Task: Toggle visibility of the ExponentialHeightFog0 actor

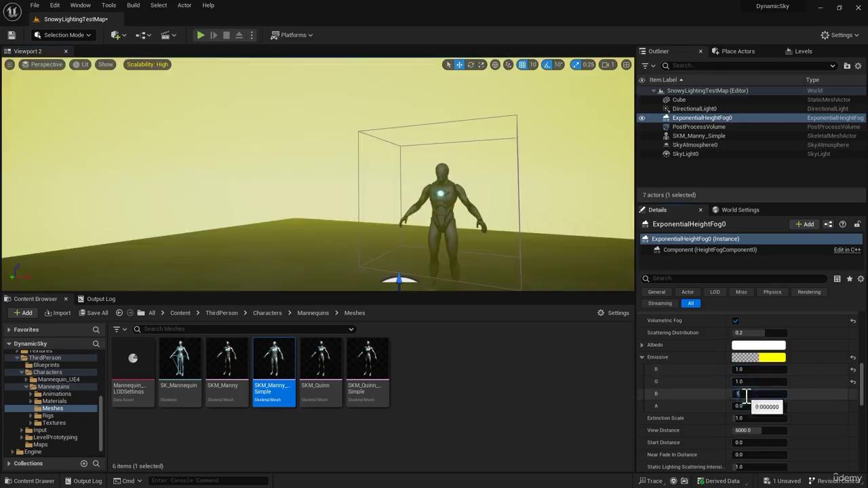Action: point(642,118)
